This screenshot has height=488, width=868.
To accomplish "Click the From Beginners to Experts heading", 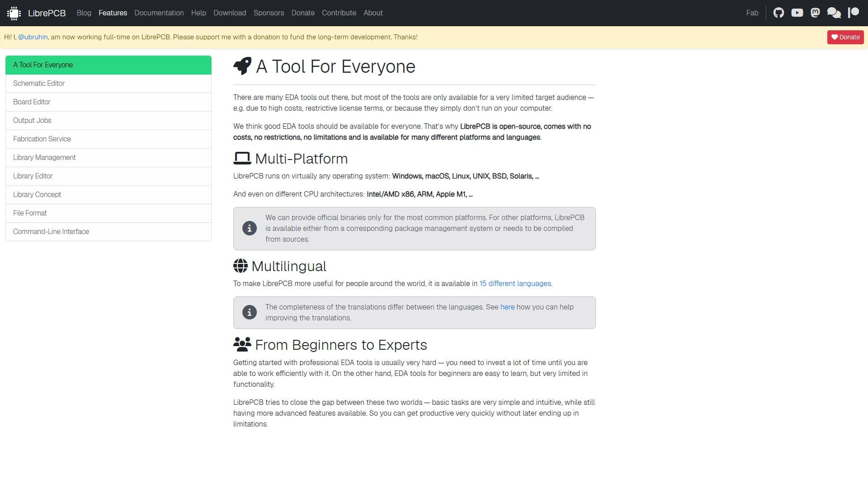I will (x=341, y=345).
